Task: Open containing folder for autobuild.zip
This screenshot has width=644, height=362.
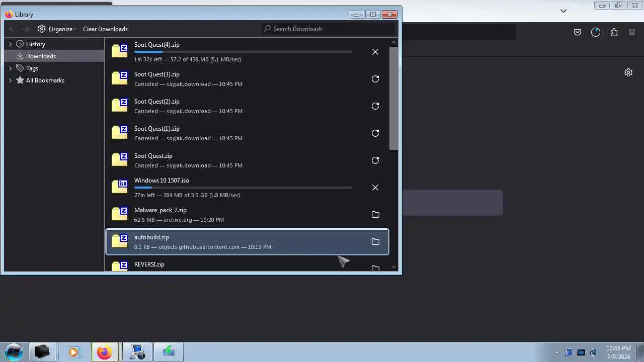Action: (x=375, y=242)
